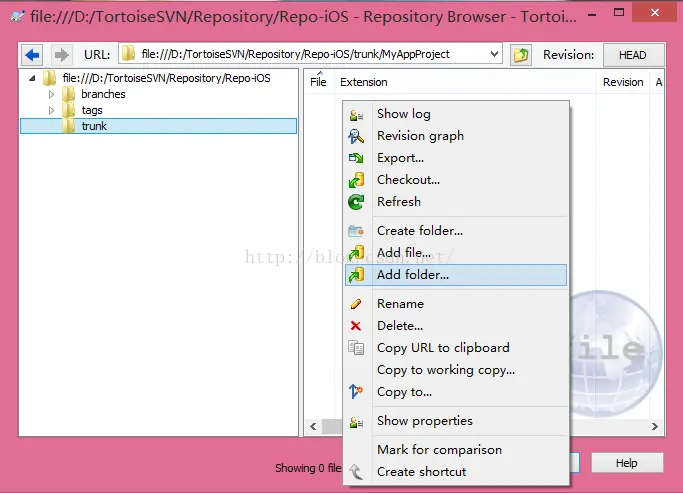Image resolution: width=683 pixels, height=493 pixels.
Task: Click the horizontal scrollbar right arrow
Action: pyautogui.click(x=655, y=426)
